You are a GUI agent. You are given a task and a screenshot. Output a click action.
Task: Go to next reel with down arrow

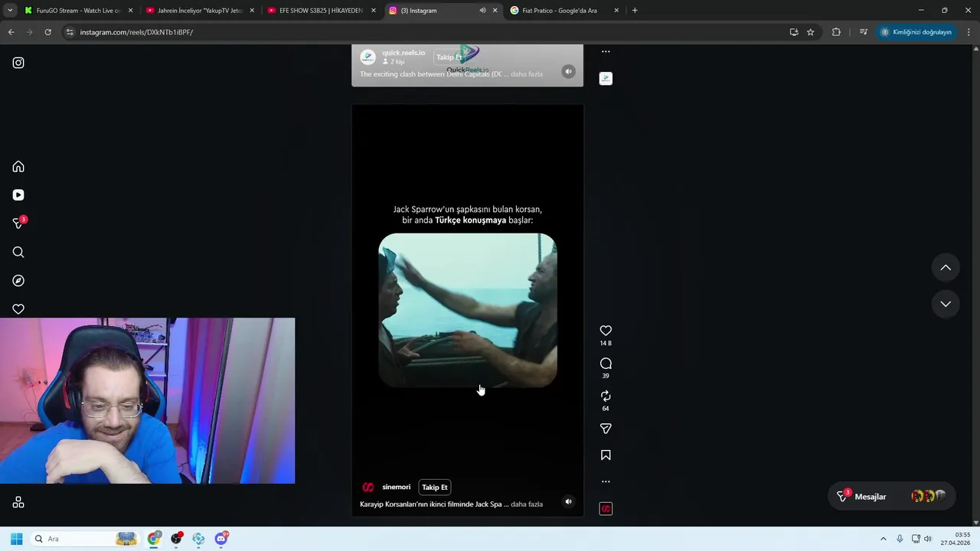(946, 304)
